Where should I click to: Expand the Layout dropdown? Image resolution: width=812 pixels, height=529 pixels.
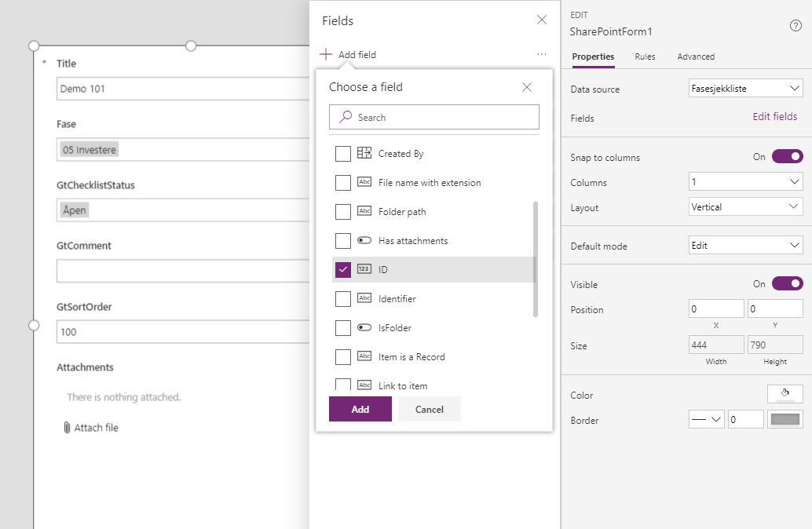[x=745, y=207]
